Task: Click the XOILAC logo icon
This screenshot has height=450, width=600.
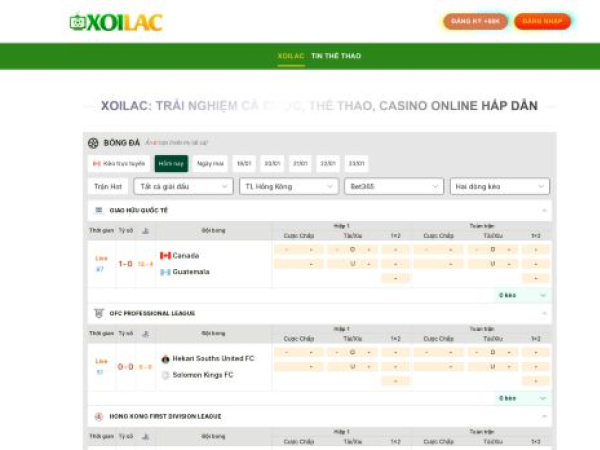Action: (x=78, y=21)
